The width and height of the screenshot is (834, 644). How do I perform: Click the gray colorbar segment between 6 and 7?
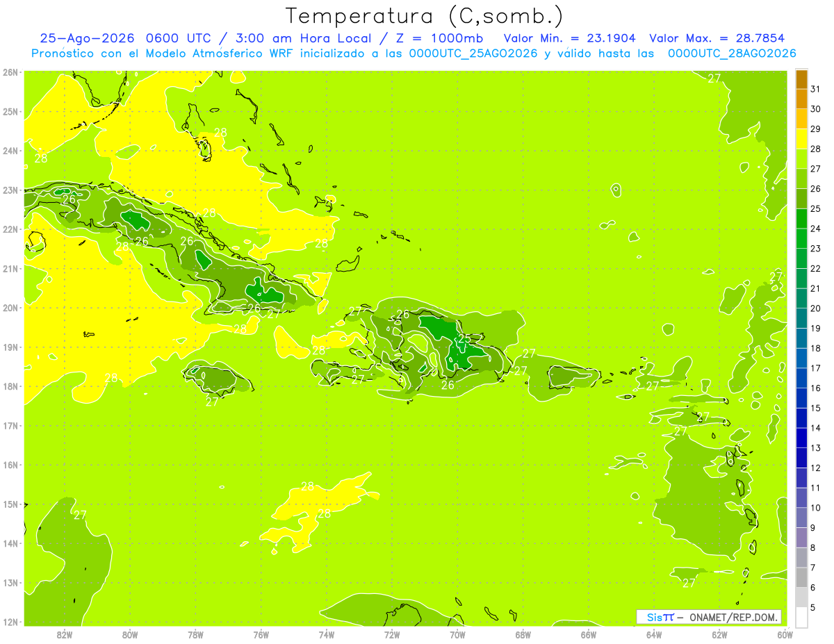[x=801, y=577]
